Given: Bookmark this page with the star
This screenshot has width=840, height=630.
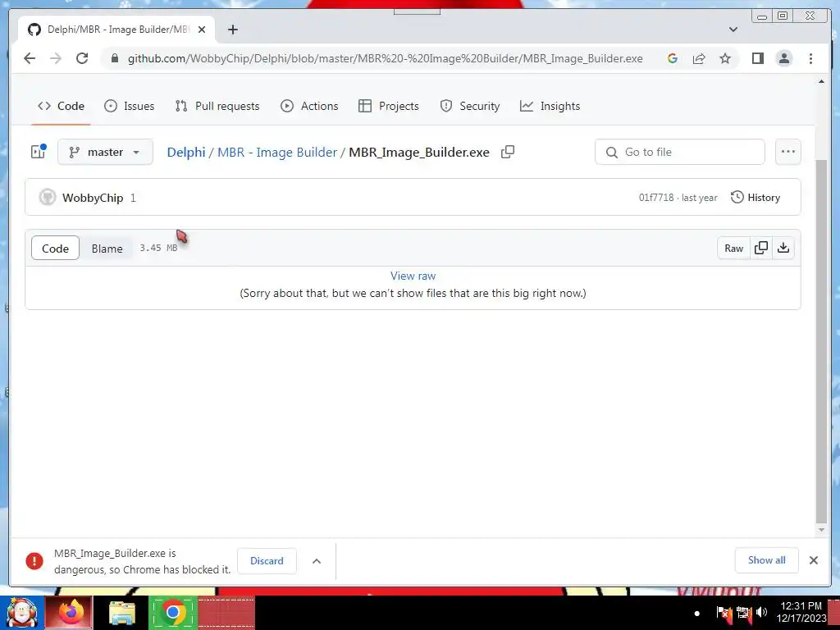Looking at the screenshot, I should tap(725, 58).
